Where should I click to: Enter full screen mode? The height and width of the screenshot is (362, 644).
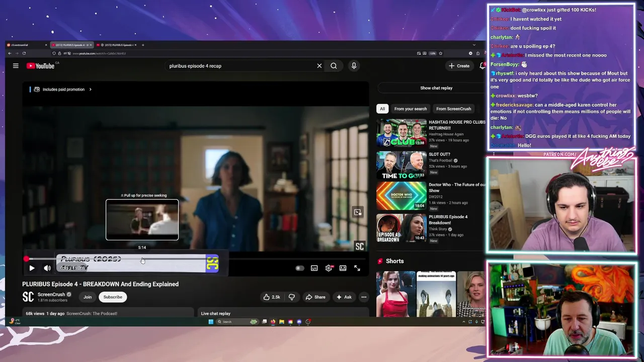coord(357,268)
